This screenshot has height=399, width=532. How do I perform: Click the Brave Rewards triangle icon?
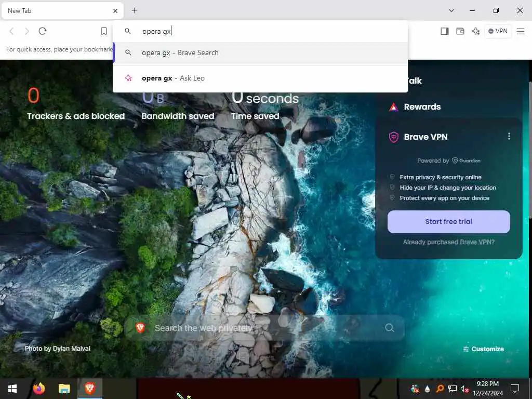pos(393,107)
